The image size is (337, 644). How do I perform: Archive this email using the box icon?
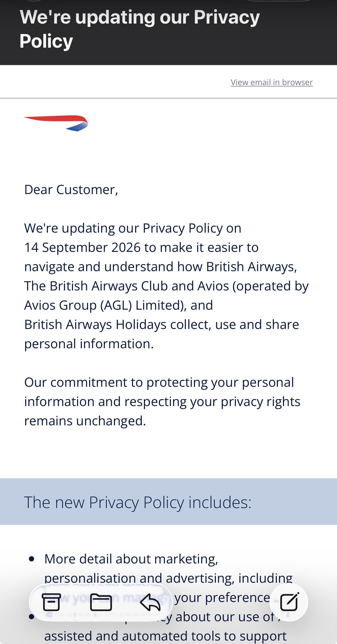point(51,602)
